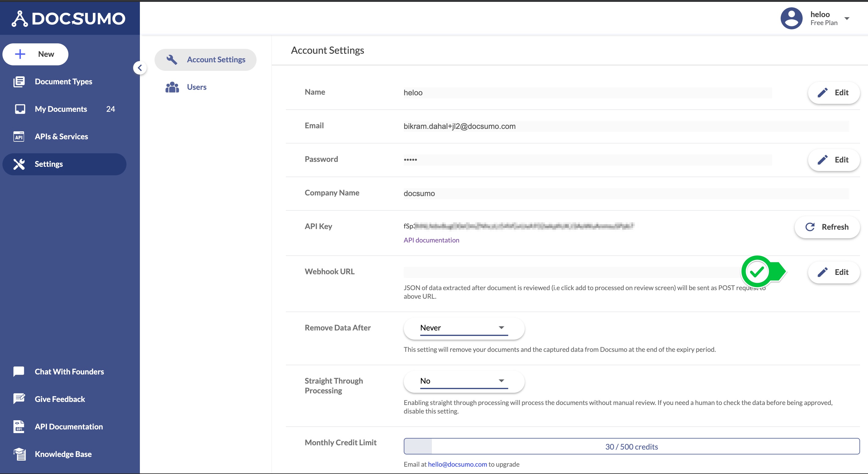
Task: Click the pencil icon in Password row
Action: (822, 160)
